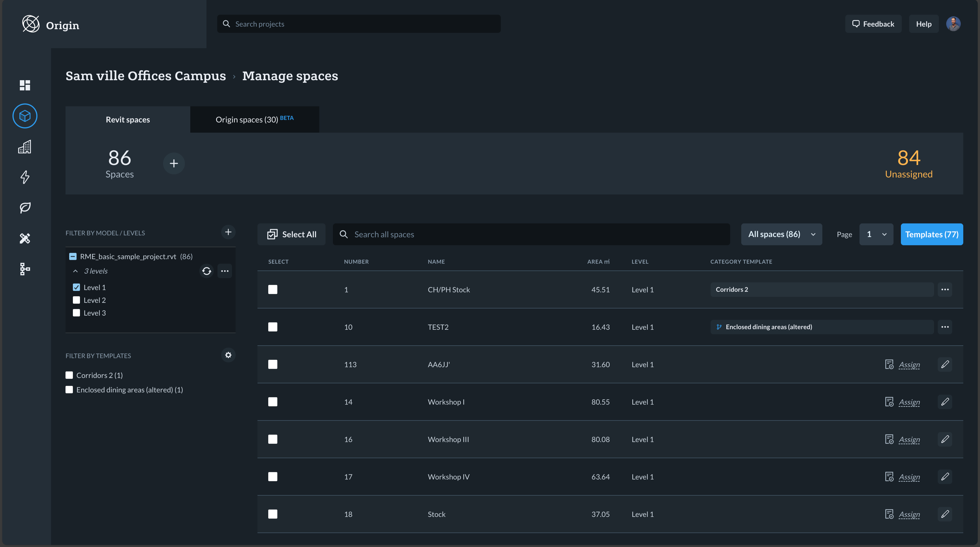Open the Page number selector
The height and width of the screenshot is (547, 980).
coord(876,234)
